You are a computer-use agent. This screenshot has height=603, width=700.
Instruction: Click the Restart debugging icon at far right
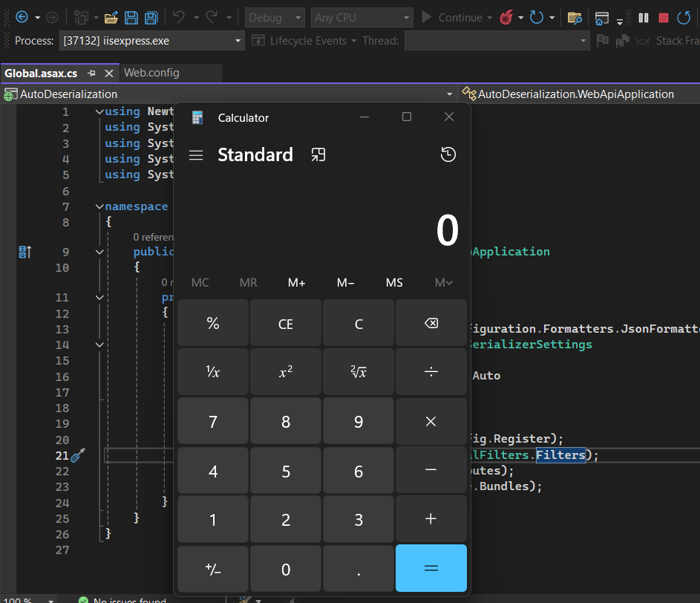tap(684, 18)
